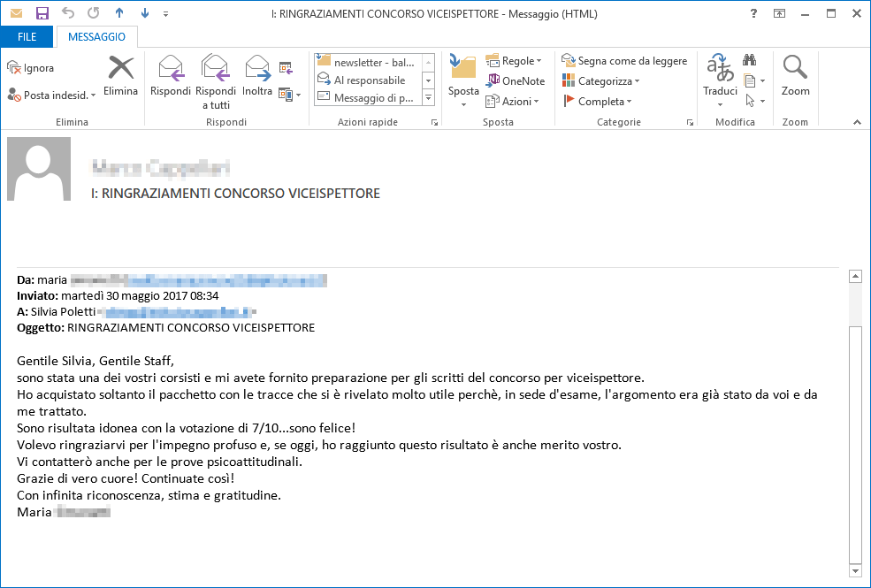Click the vertical scrollbar thumb
The height and width of the screenshot is (588, 871).
click(x=855, y=444)
